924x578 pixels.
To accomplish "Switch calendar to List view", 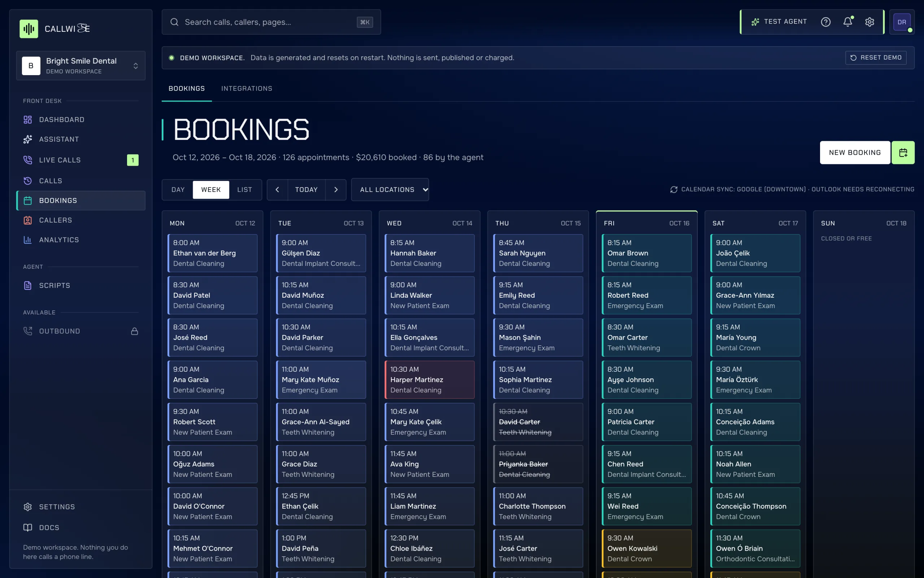I will pos(244,190).
